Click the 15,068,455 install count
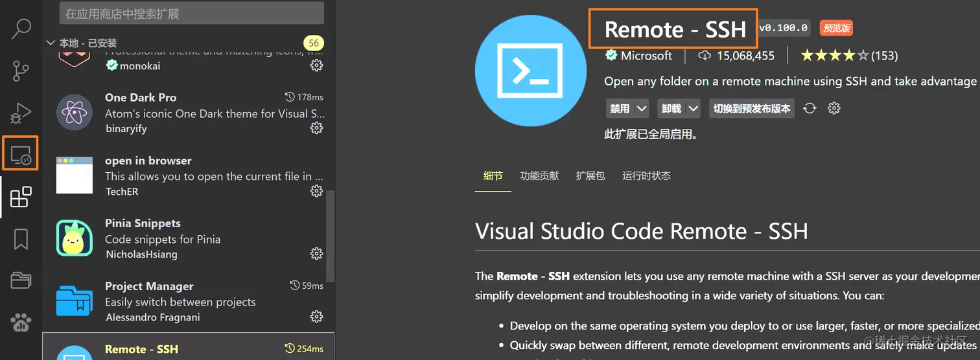The image size is (980, 360). tap(745, 56)
